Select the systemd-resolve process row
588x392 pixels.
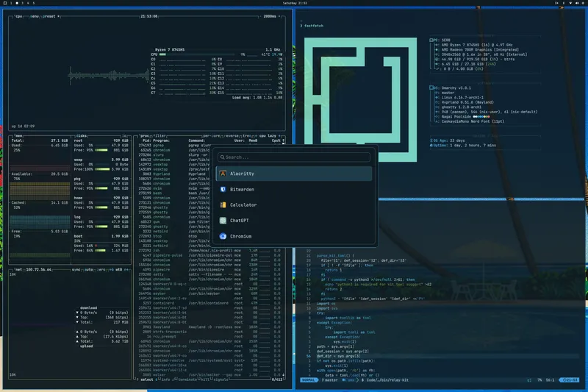point(209,360)
